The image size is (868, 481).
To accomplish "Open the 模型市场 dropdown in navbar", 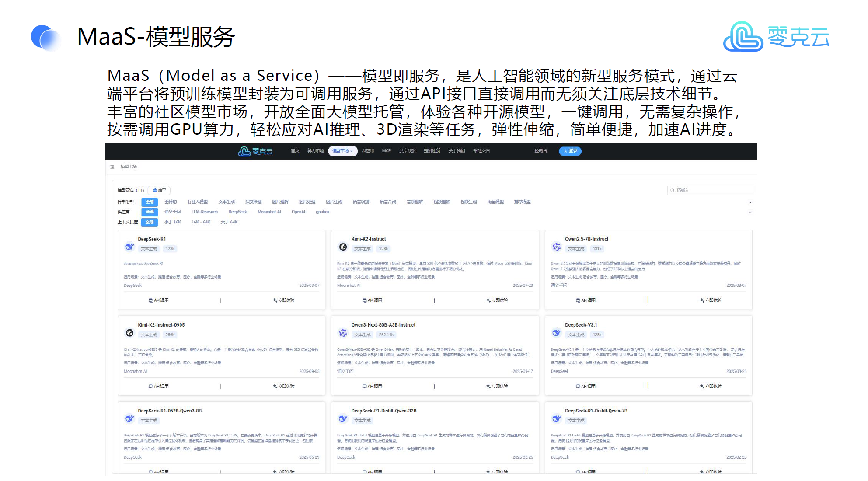I will [342, 151].
